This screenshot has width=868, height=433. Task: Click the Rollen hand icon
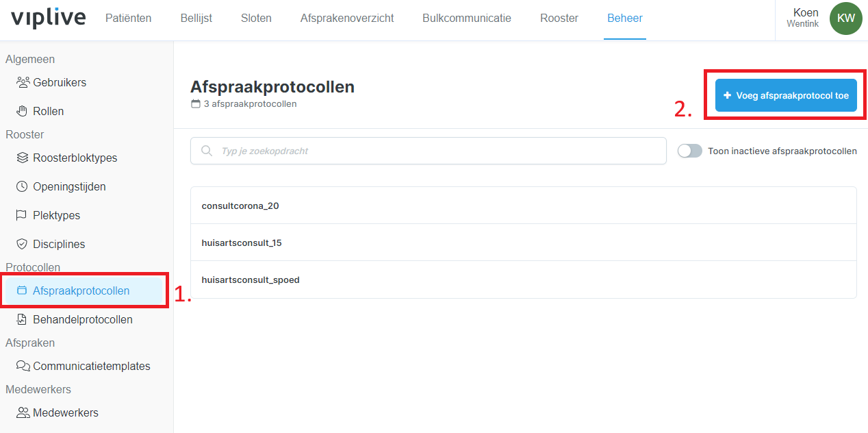22,111
